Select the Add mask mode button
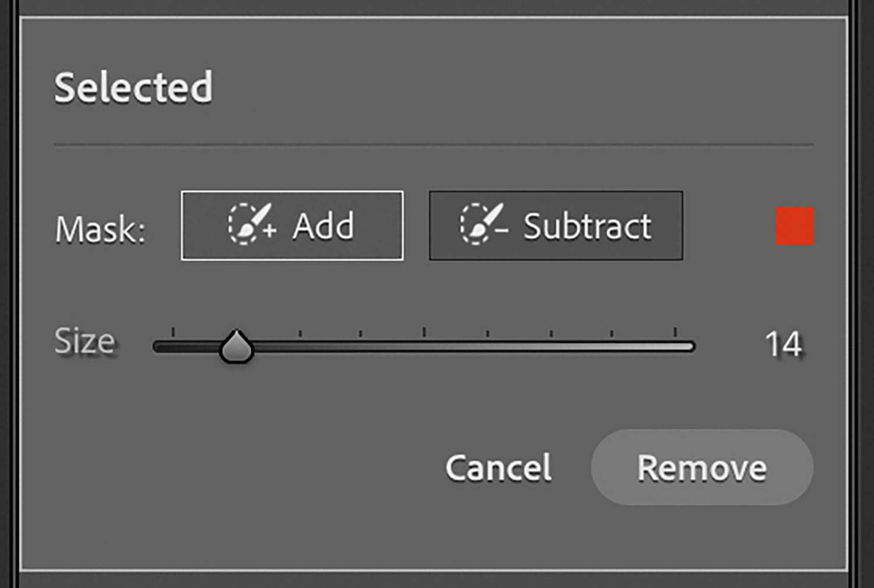Viewport: 874px width, 588px height. click(x=292, y=226)
